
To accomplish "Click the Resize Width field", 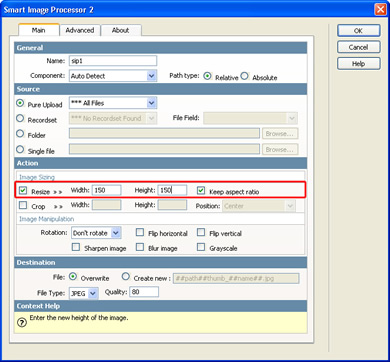I will click(x=106, y=190).
